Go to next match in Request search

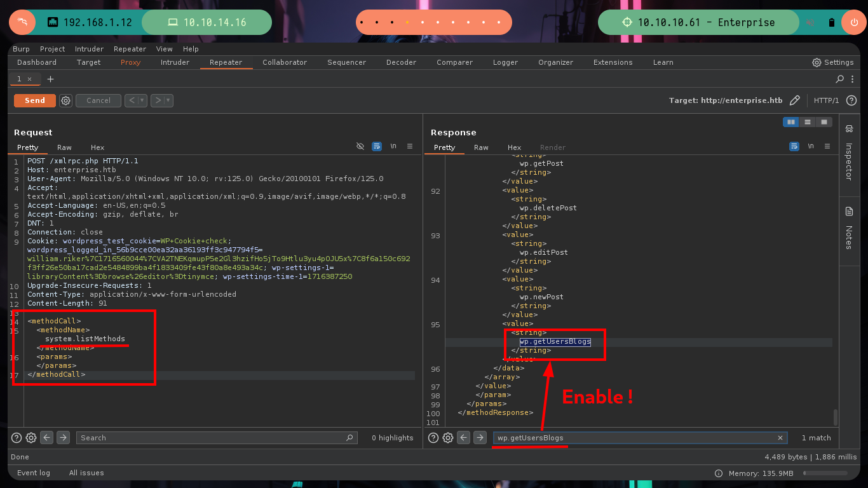point(63,438)
